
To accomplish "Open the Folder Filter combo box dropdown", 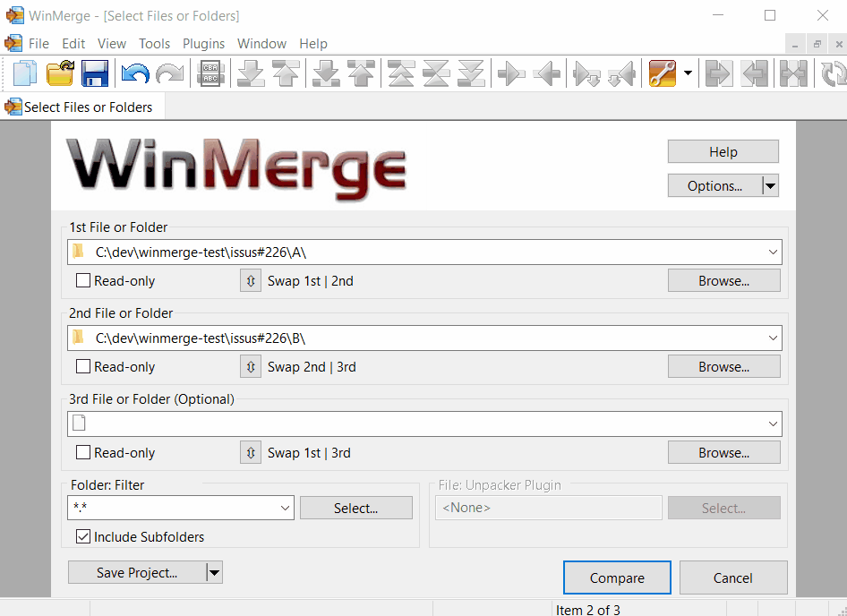I will (285, 508).
